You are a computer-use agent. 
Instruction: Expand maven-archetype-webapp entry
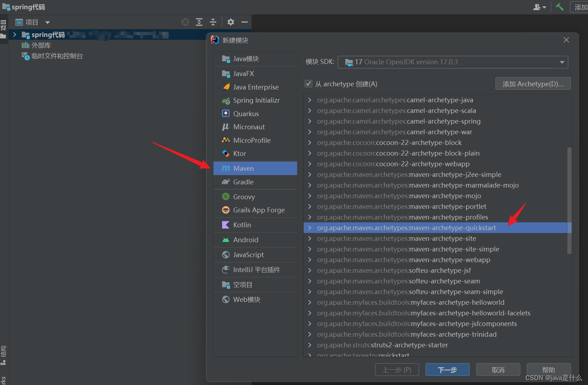tap(310, 260)
